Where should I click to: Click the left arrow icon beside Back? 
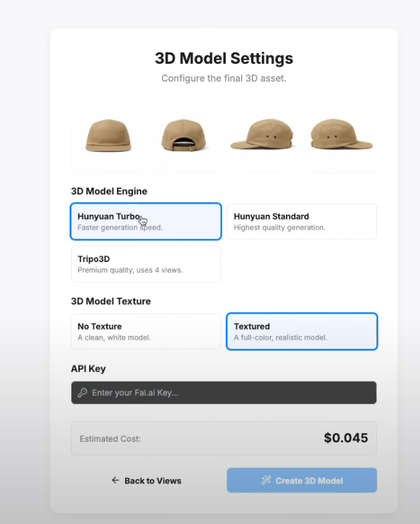[x=115, y=480]
